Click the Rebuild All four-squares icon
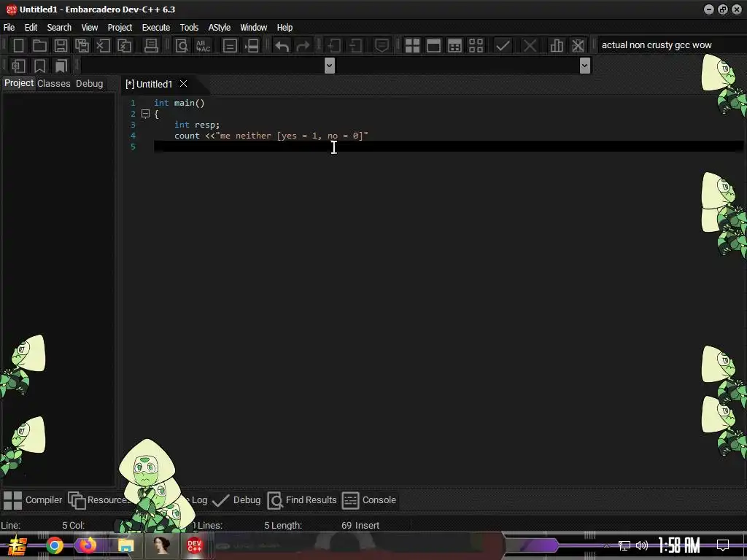747x560 pixels. 476,46
